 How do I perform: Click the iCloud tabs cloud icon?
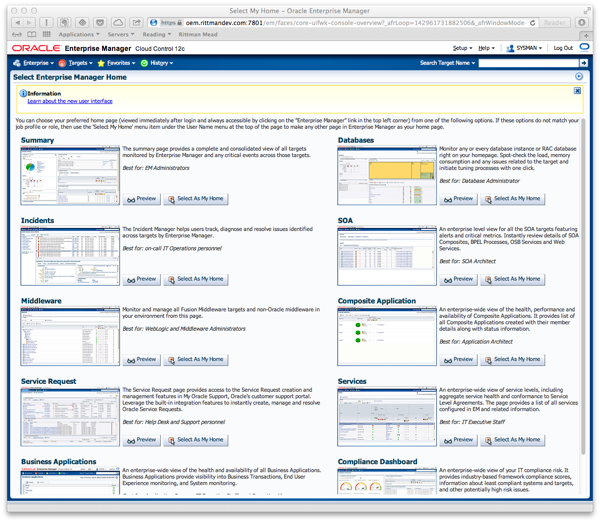click(x=118, y=23)
